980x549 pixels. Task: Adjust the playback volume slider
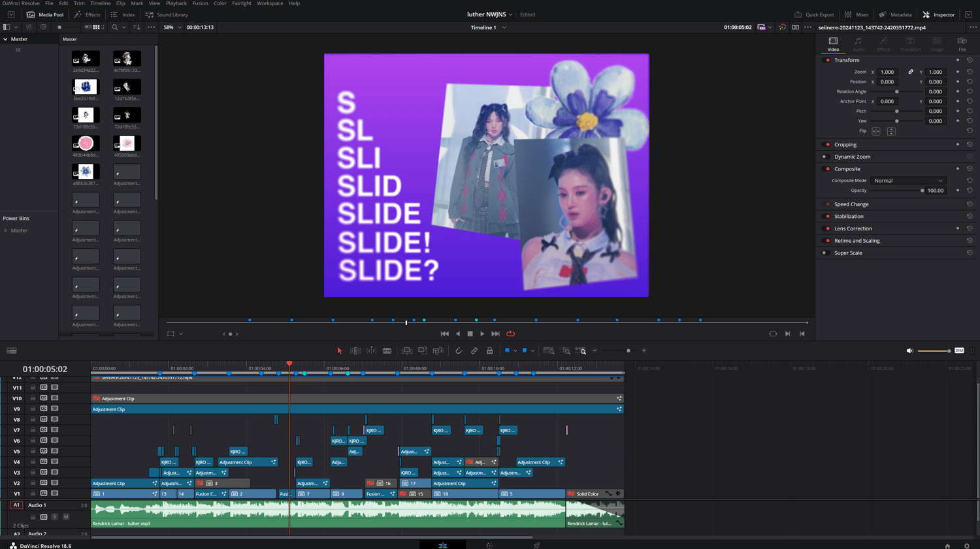pyautogui.click(x=934, y=351)
